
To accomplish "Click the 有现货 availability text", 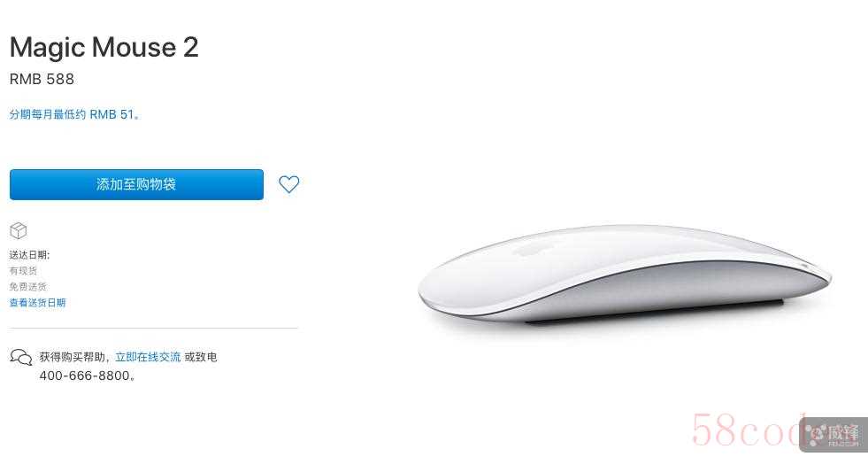I will coord(23,271).
